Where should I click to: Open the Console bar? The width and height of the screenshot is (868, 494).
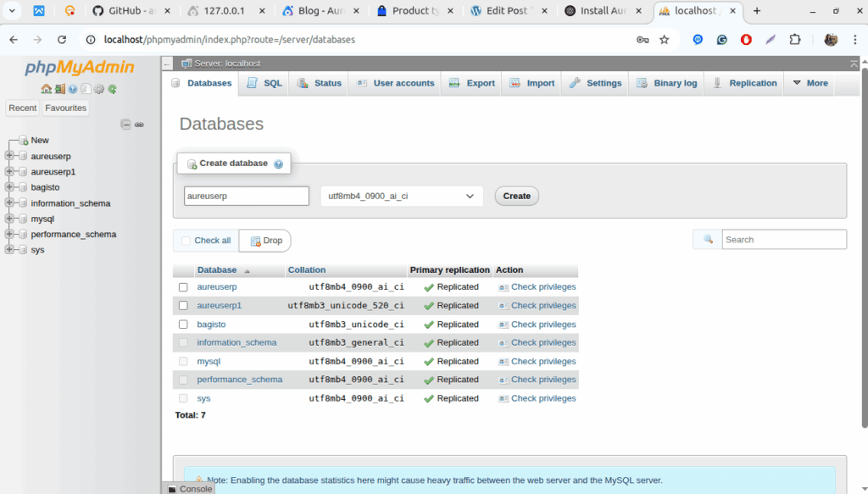(x=190, y=489)
